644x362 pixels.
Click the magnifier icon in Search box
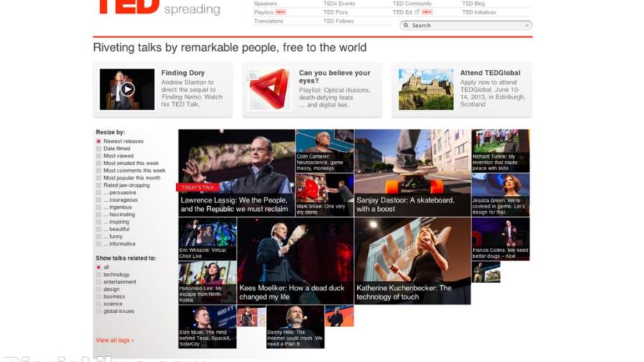click(406, 25)
